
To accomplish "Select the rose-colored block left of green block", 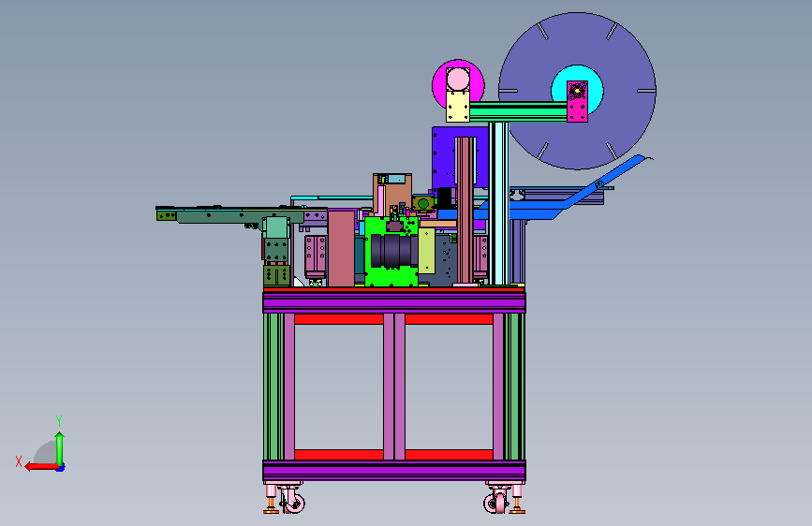I will (x=341, y=248).
